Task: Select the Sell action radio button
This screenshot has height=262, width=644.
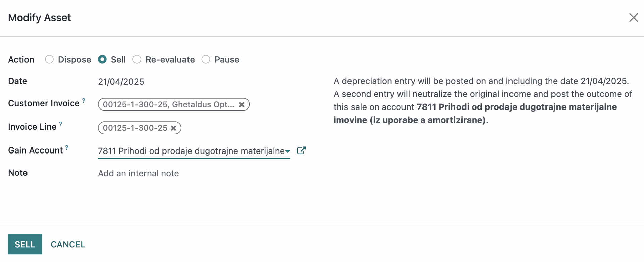Action: pos(102,60)
